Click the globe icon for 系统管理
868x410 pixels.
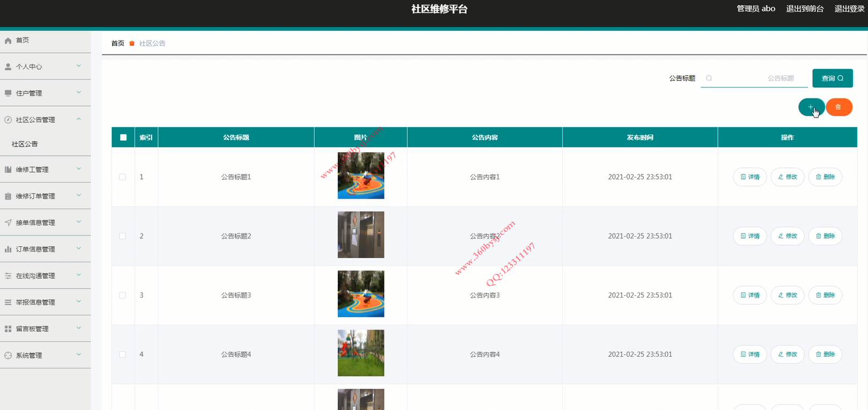point(8,355)
